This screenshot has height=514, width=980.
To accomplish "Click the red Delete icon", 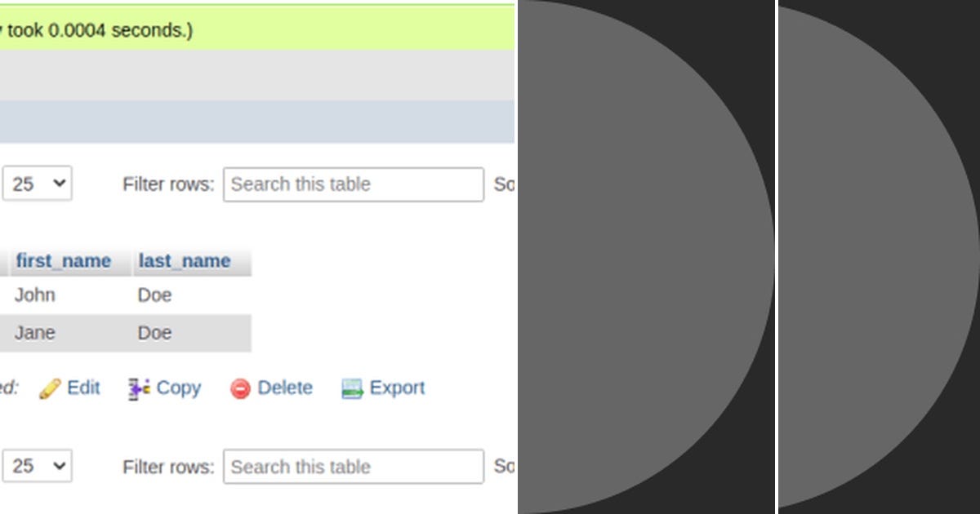I will pyautogui.click(x=239, y=388).
